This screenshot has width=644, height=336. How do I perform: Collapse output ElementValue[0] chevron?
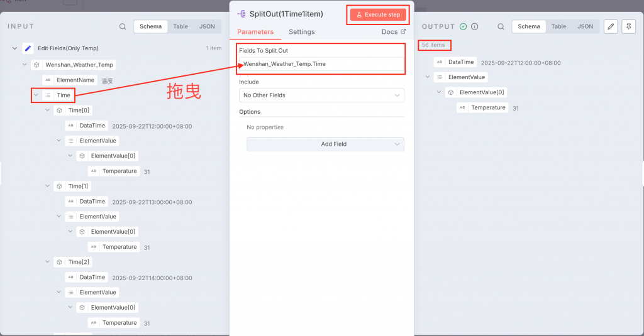point(439,92)
